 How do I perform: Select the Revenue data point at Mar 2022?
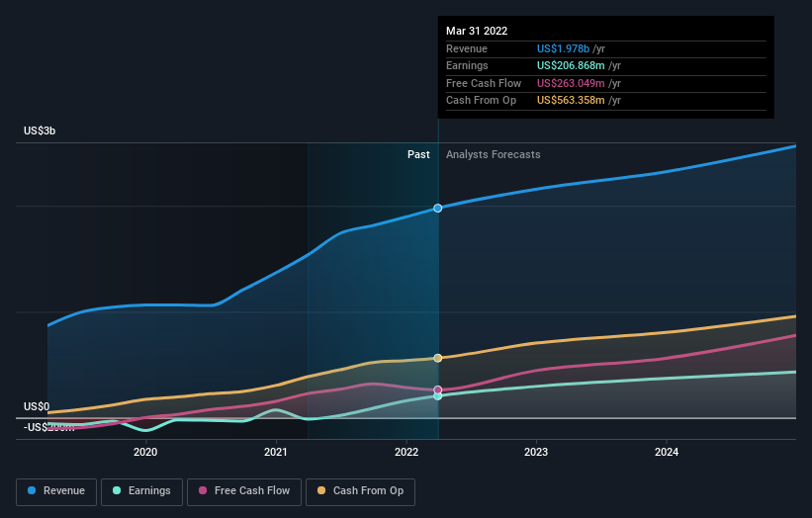pyautogui.click(x=437, y=208)
